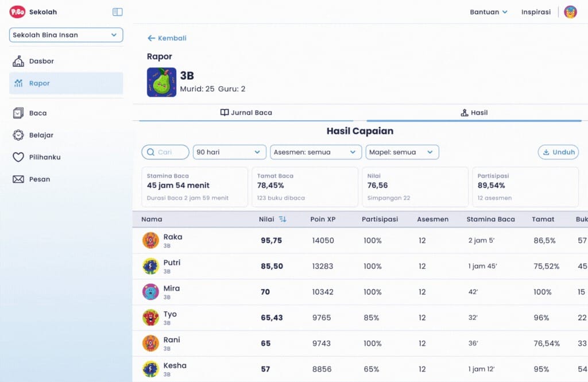Collapse the sidebar panel icon
Screen dimensions: 588x382
pyautogui.click(x=117, y=12)
